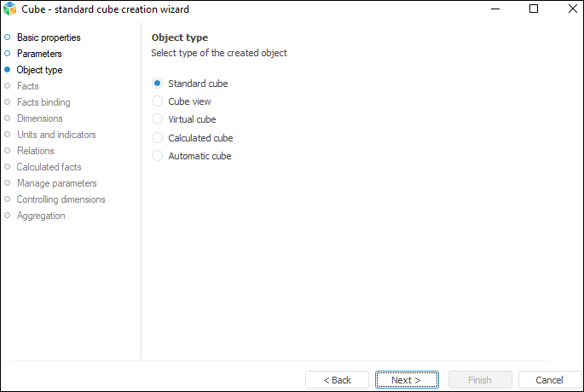Click the < Back button
This screenshot has height=392, width=584.
click(x=337, y=380)
